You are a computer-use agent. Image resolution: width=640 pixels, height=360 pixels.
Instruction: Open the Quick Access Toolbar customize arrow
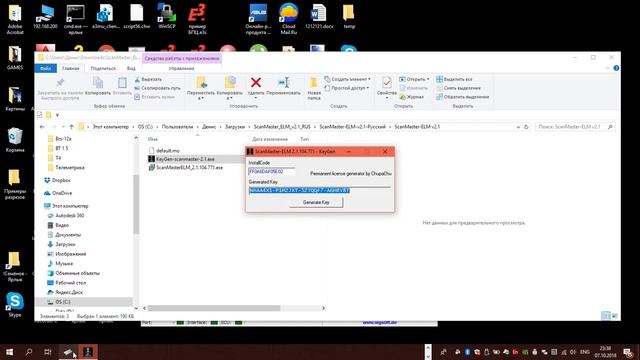(x=57, y=115)
